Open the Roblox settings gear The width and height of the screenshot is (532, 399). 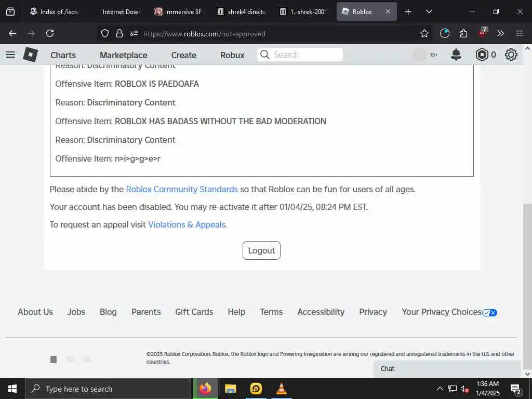511,55
